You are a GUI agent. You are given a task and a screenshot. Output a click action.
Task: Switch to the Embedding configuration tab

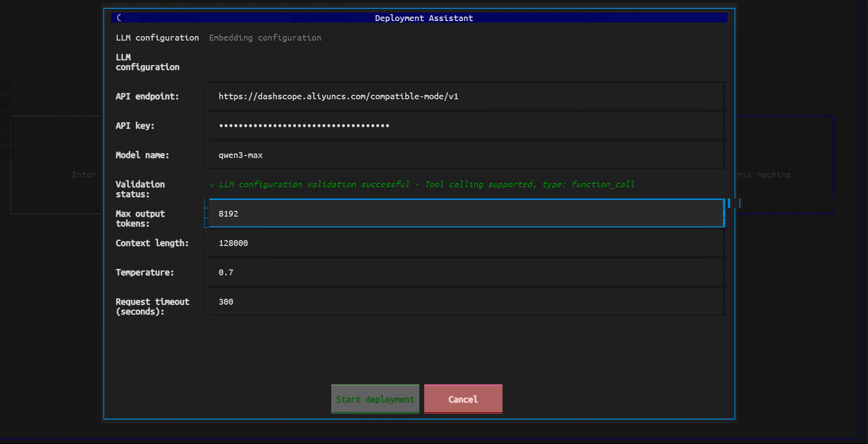pyautogui.click(x=265, y=38)
